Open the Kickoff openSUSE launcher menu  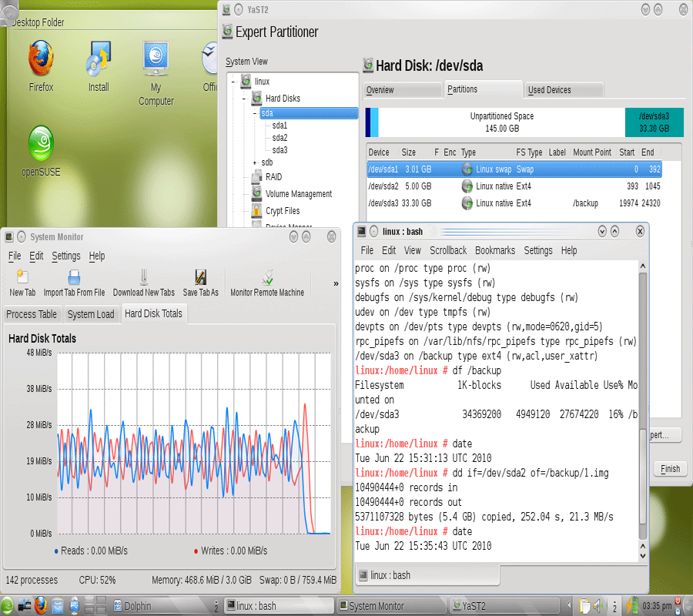7,606
